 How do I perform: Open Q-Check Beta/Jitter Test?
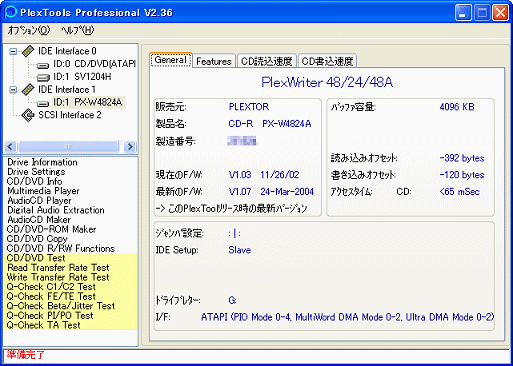(61, 306)
